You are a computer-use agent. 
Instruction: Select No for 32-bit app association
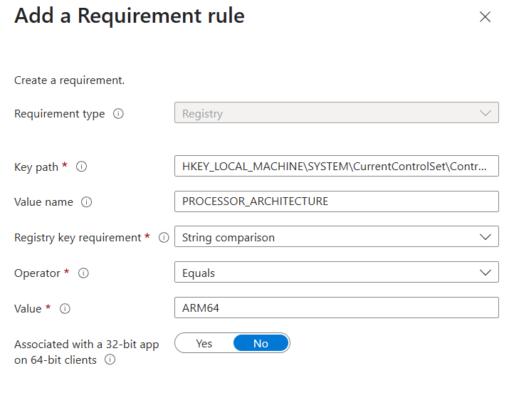tap(261, 343)
